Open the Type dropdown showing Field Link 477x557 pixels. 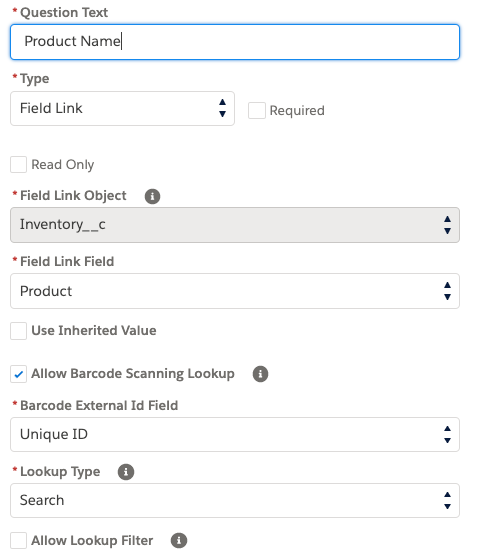point(122,108)
